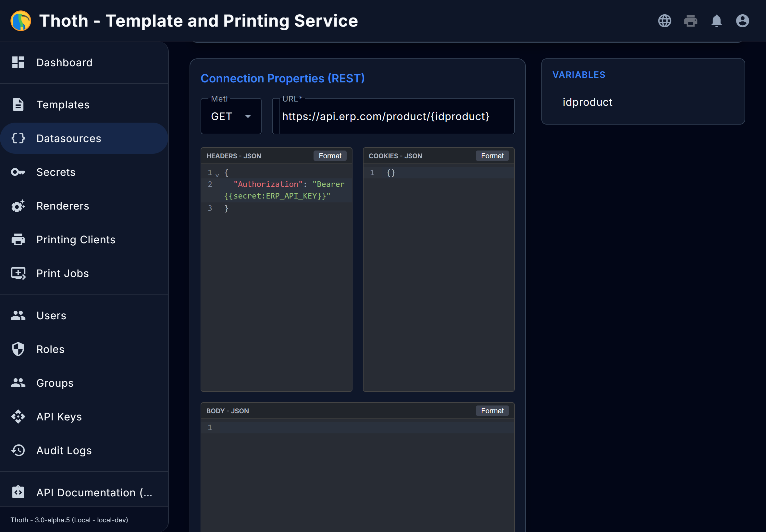Open Audit Logs menu item
Screen dimensions: 766x532
[84, 450]
